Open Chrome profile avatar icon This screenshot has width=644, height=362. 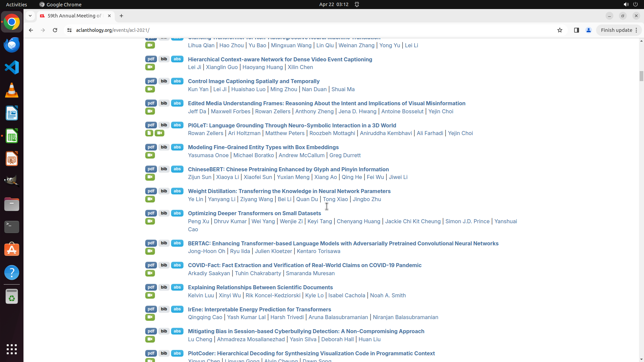click(x=588, y=30)
